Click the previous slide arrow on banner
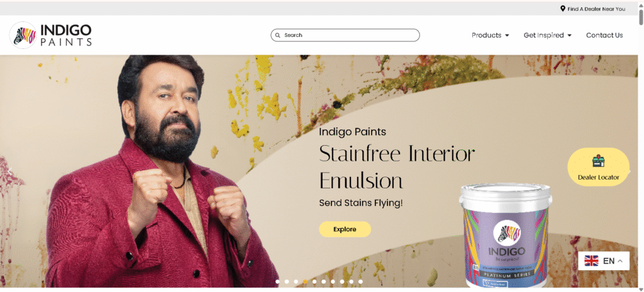The image size is (644, 292). click(9, 171)
